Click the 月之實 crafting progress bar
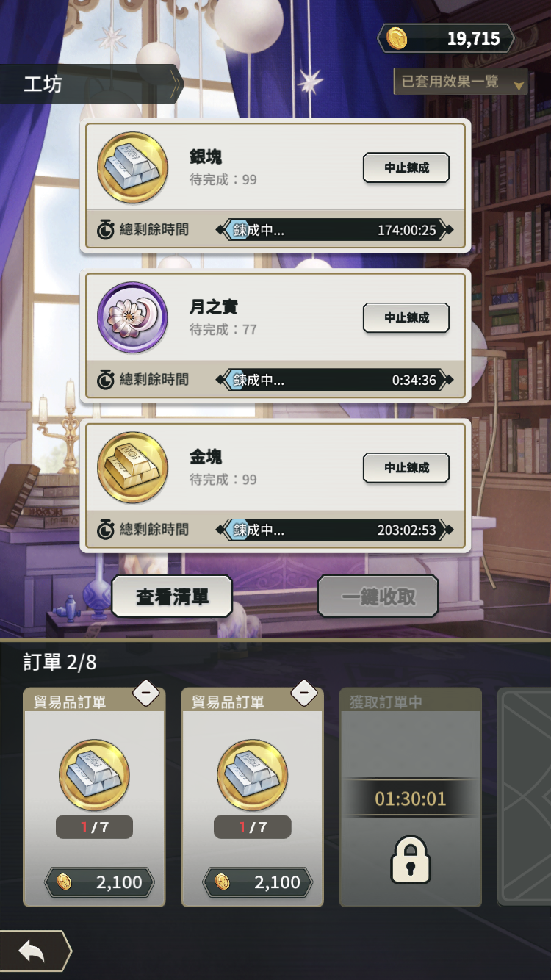This screenshot has width=551, height=980. (335, 380)
